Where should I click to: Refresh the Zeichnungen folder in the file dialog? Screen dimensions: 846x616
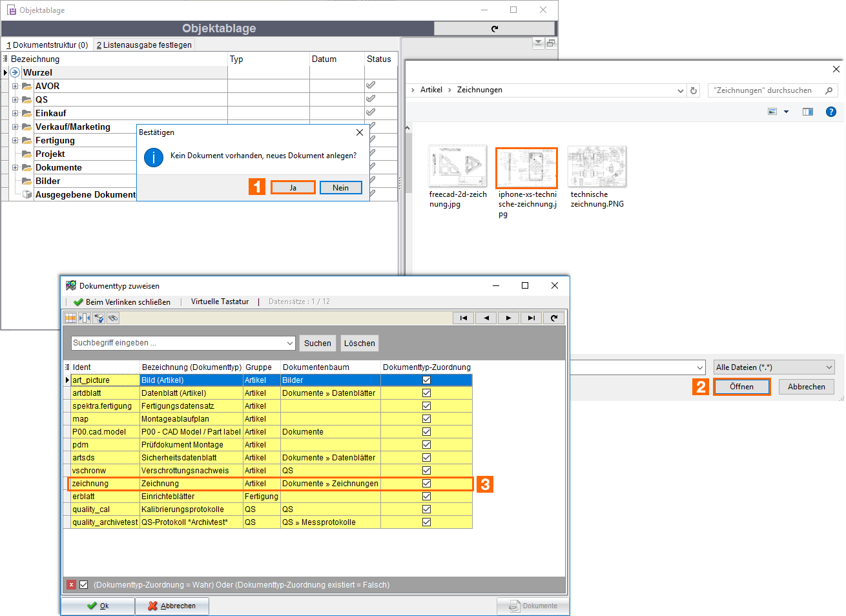click(x=694, y=90)
